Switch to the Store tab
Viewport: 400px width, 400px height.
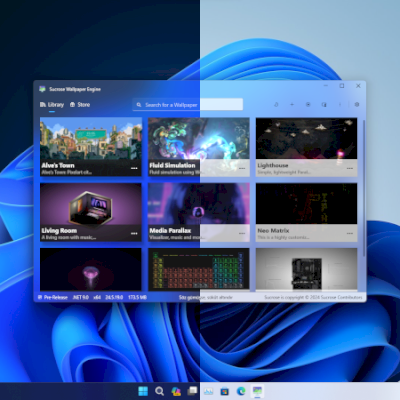(x=80, y=105)
